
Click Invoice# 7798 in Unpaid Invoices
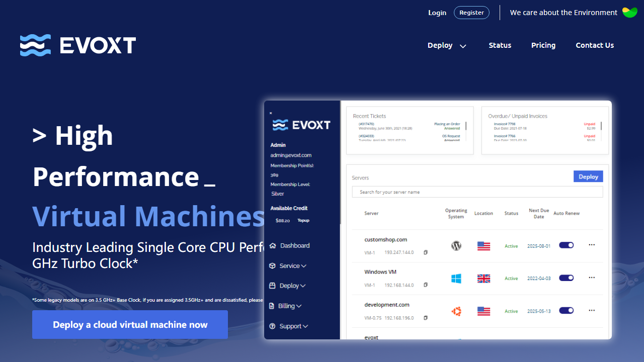tap(505, 124)
